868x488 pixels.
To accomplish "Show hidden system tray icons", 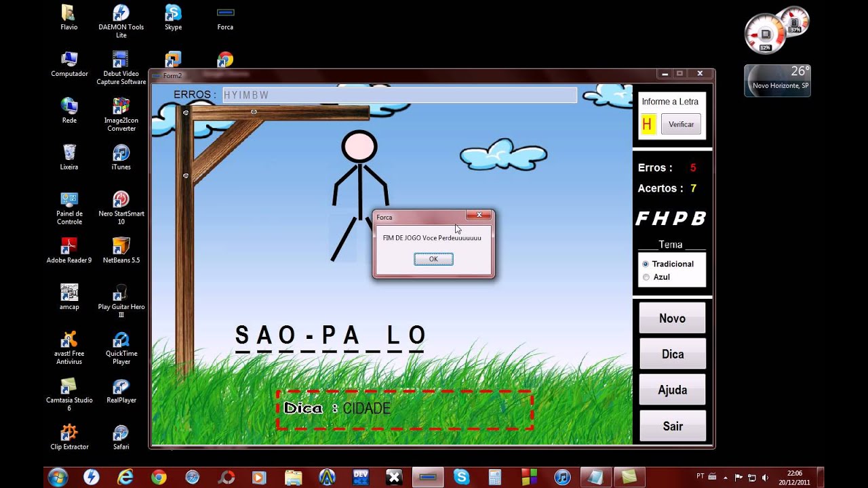I will (x=726, y=478).
